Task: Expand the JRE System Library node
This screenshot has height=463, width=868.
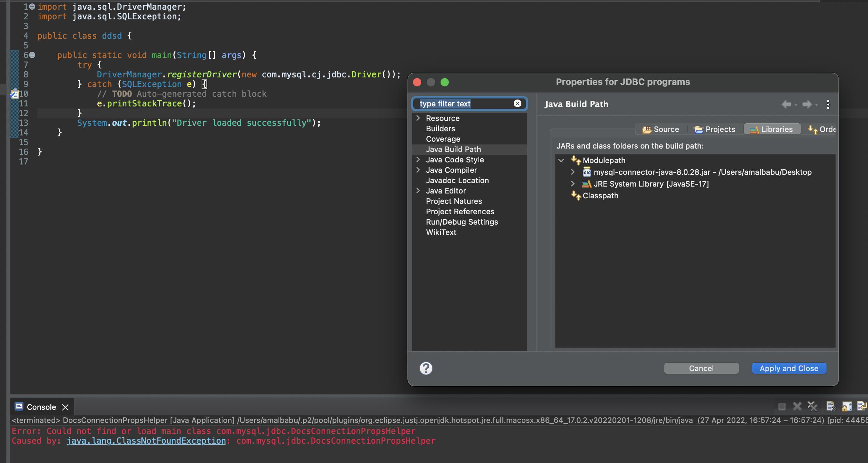Action: click(572, 183)
